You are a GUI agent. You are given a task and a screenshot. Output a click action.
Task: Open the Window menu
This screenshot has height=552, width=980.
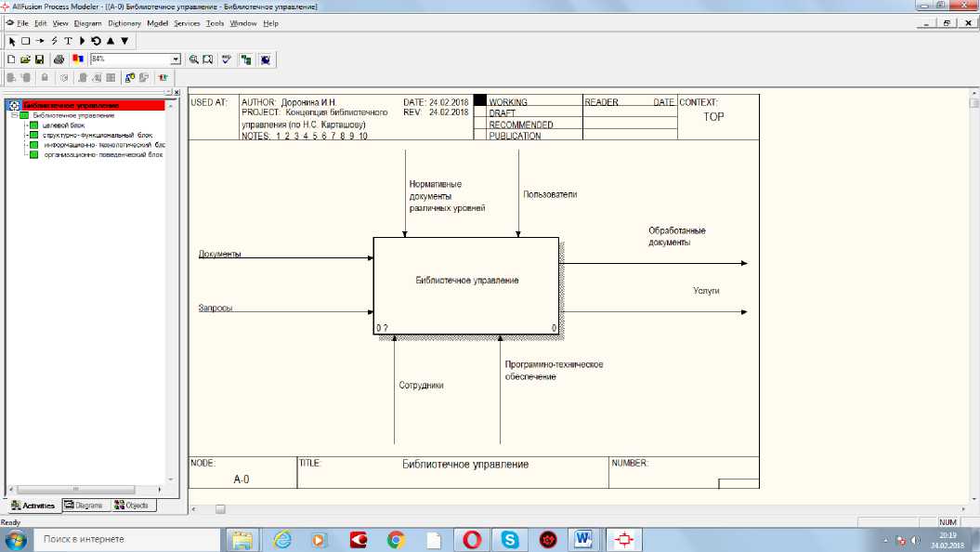[243, 24]
